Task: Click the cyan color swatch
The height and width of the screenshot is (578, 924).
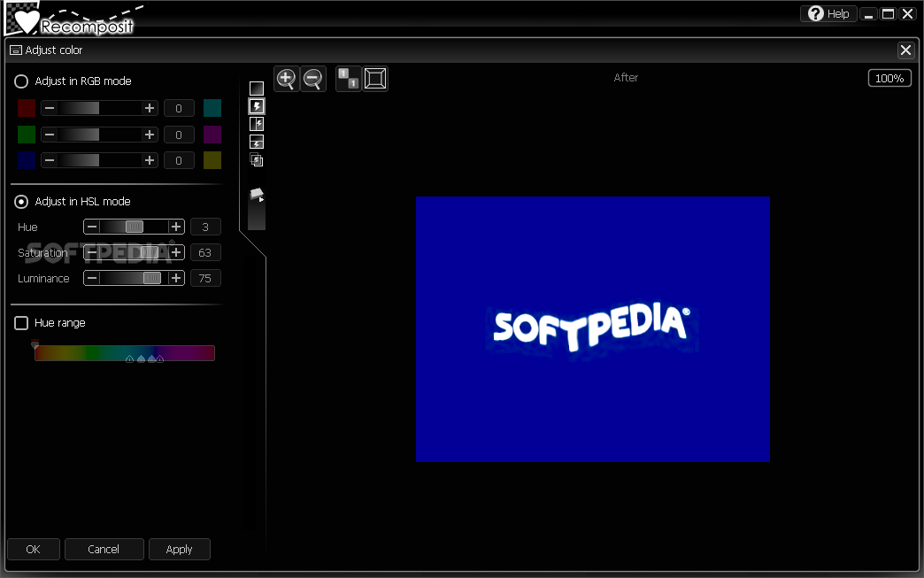Action: click(x=212, y=108)
